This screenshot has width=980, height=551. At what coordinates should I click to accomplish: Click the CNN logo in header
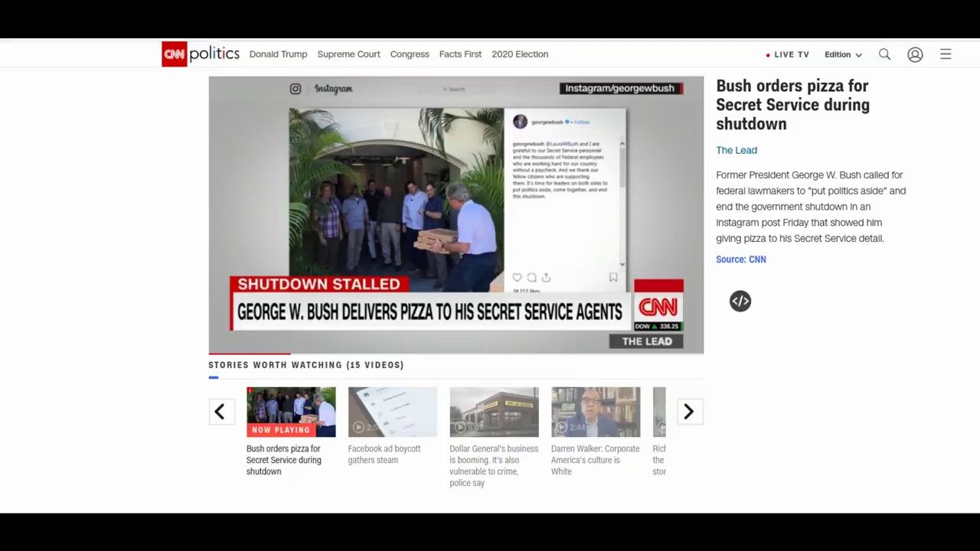175,54
